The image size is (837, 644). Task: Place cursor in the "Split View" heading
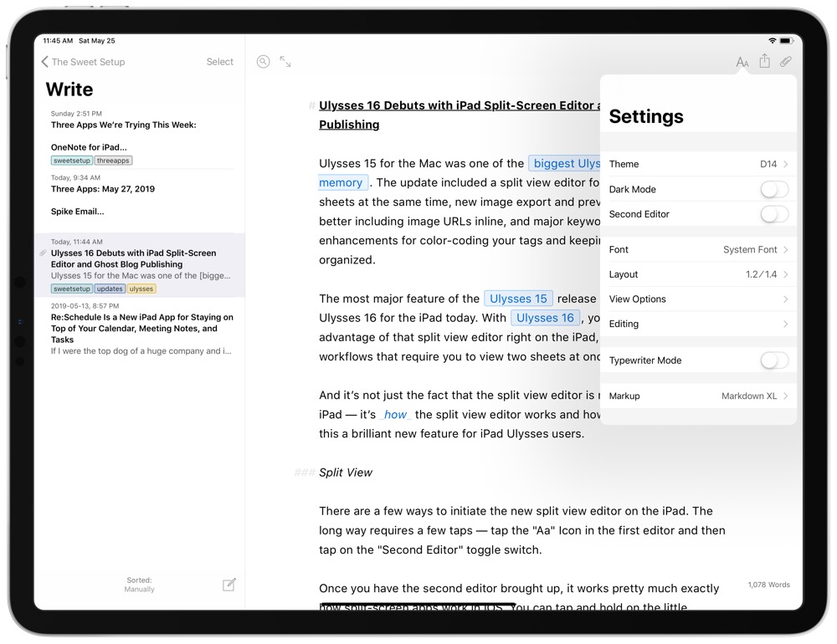pos(346,473)
